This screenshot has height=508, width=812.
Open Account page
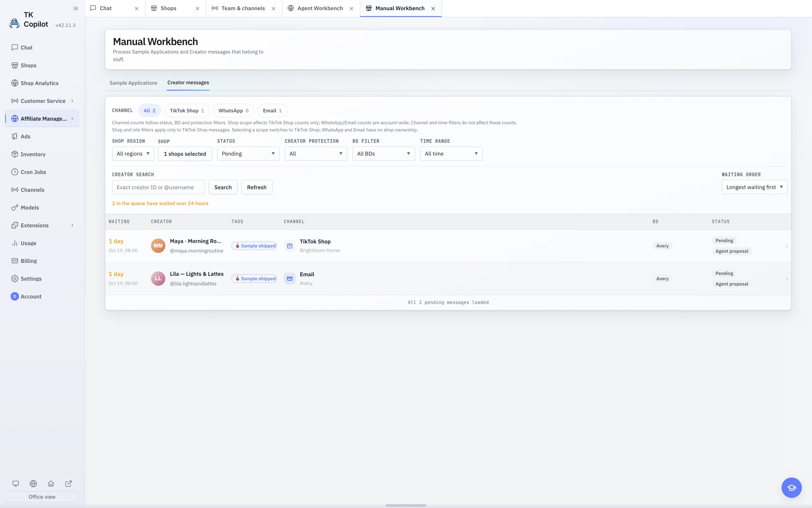42,296
